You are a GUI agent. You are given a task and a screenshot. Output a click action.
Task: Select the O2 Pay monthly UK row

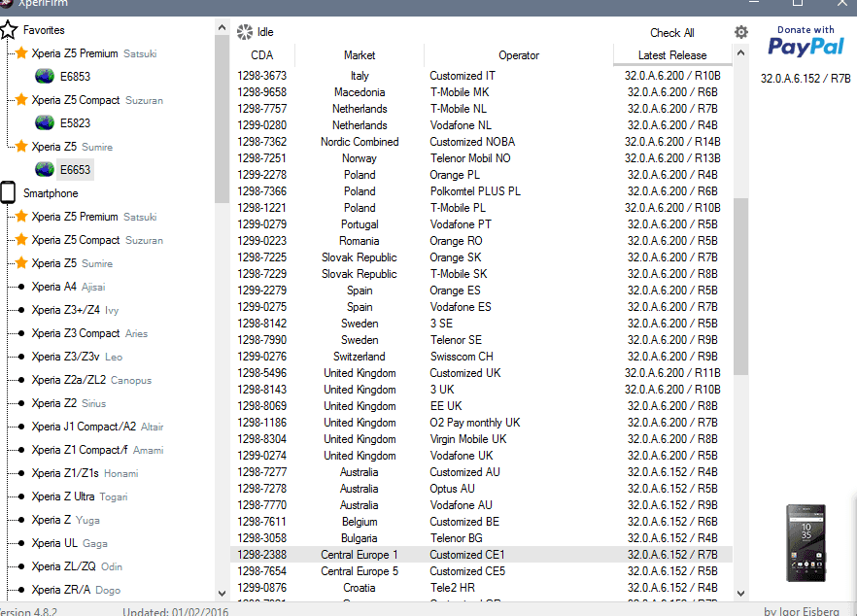[481, 423]
